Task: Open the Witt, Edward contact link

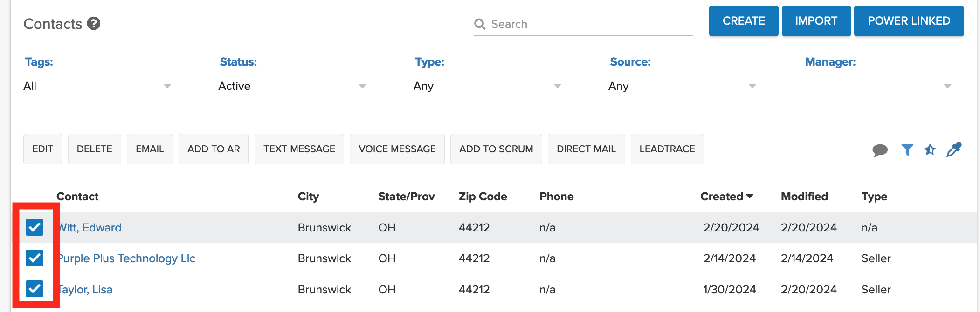Action: tap(90, 228)
